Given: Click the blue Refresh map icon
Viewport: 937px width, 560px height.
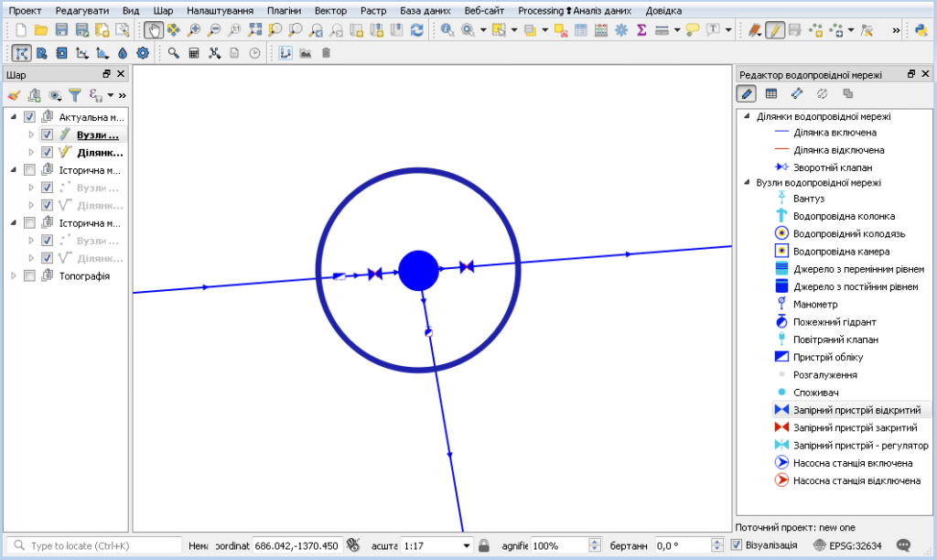Looking at the screenshot, I should (x=416, y=30).
